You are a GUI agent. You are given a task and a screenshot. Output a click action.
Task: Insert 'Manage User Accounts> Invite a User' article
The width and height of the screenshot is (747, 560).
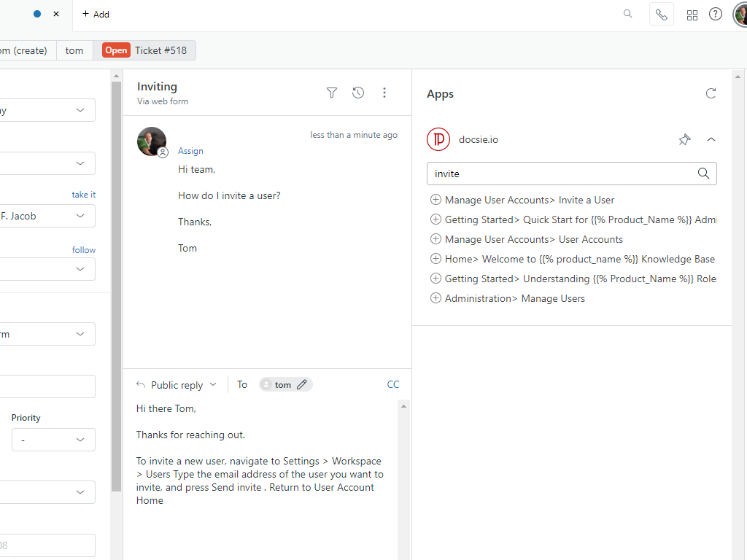pyautogui.click(x=436, y=200)
